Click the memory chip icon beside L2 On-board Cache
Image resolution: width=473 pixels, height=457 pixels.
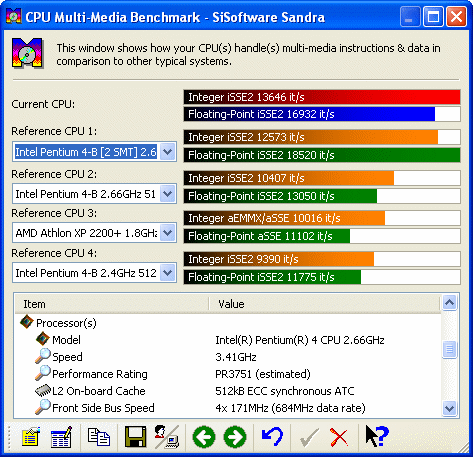pos(43,390)
